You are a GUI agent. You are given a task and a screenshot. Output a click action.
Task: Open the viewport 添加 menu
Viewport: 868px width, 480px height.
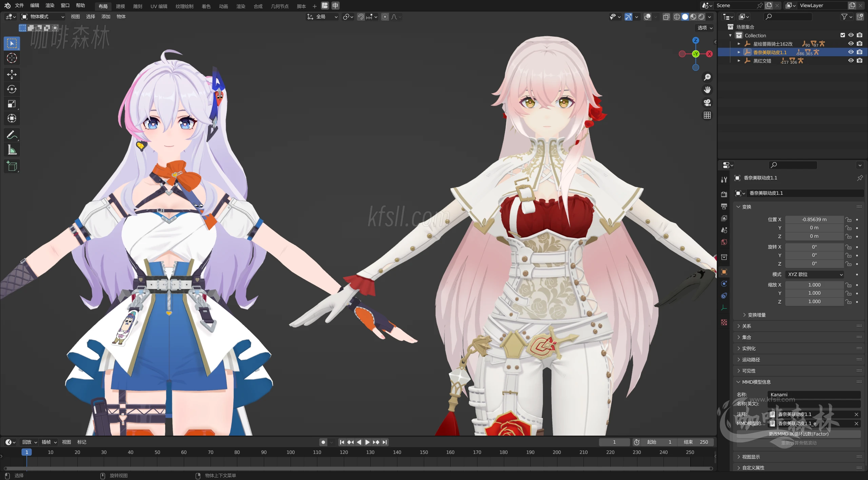[106, 17]
